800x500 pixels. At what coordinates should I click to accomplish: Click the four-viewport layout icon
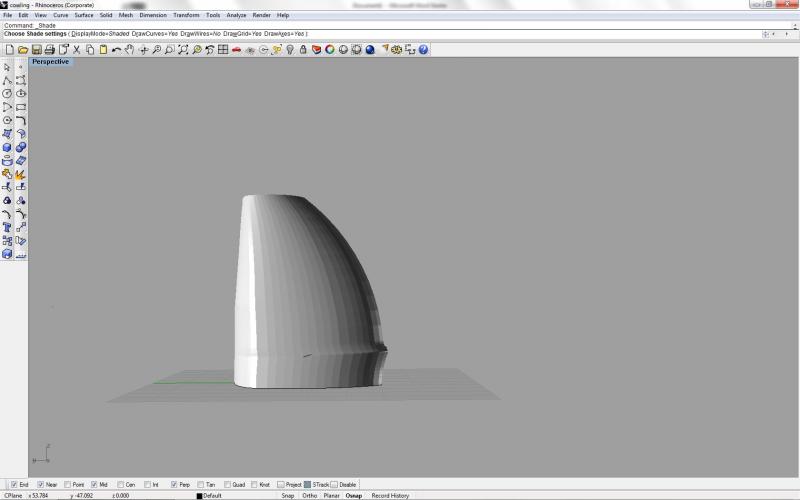223,49
